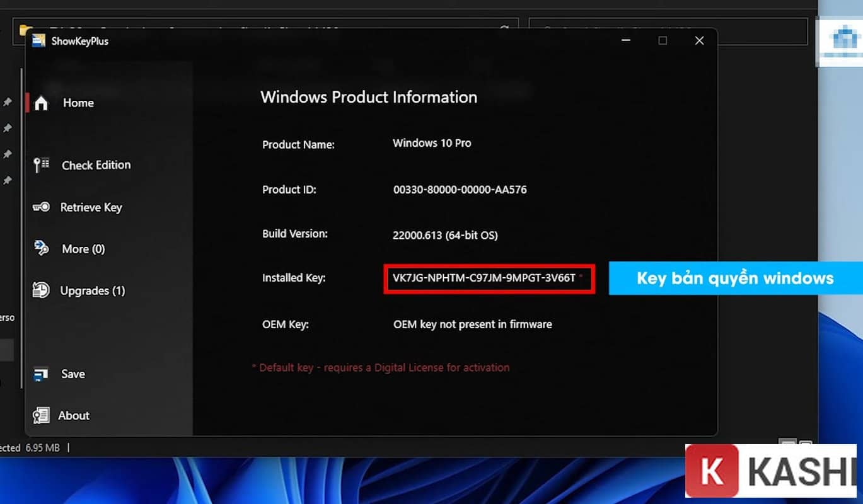Click the Windows Product Information heading
863x504 pixels.
369,97
